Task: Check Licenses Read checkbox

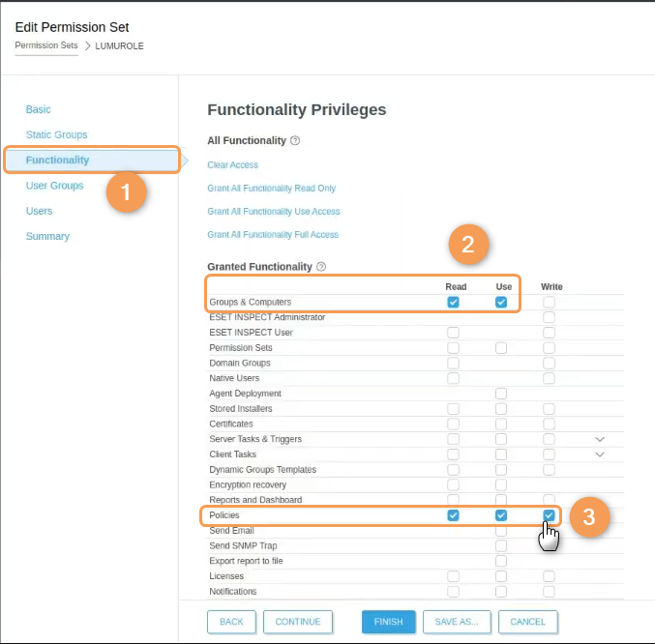Action: (x=453, y=576)
